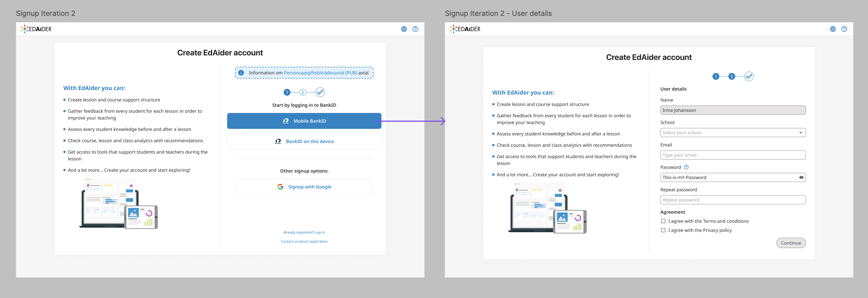Click help question icon in User details frame
This screenshot has height=298, width=868.
point(844,29)
